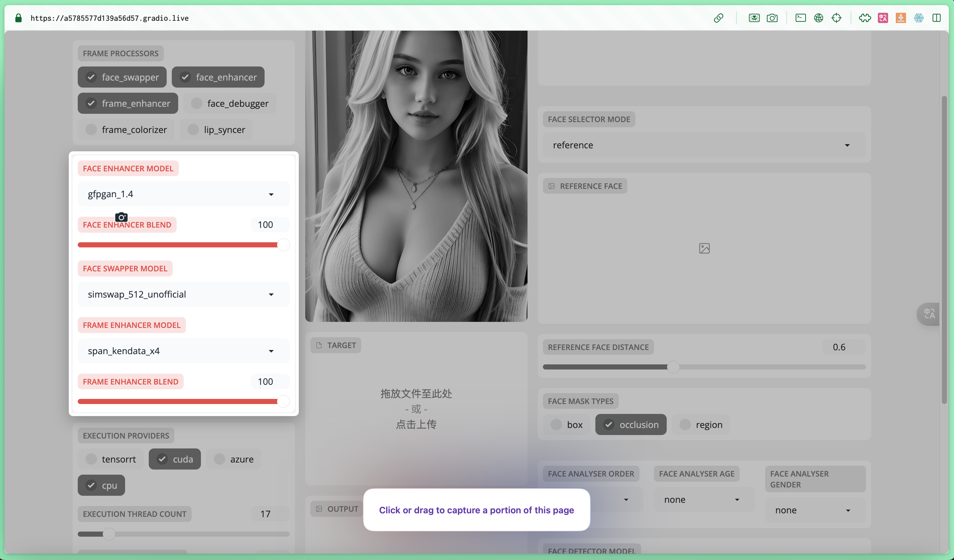Uncheck the face_swapper frame processor

(x=122, y=77)
